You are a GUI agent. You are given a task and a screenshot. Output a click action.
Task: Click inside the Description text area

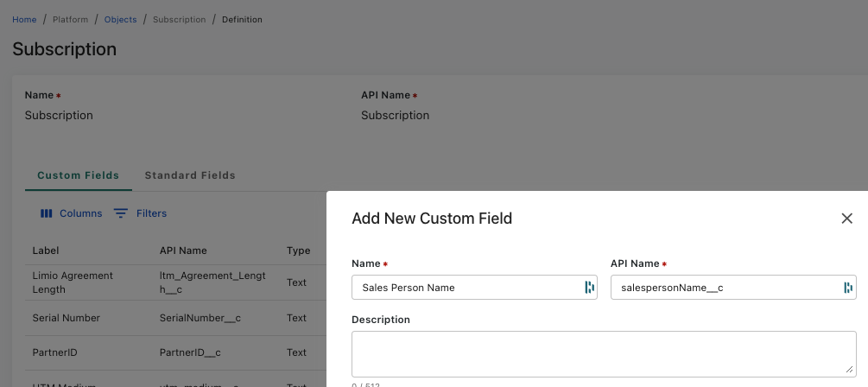pos(602,352)
